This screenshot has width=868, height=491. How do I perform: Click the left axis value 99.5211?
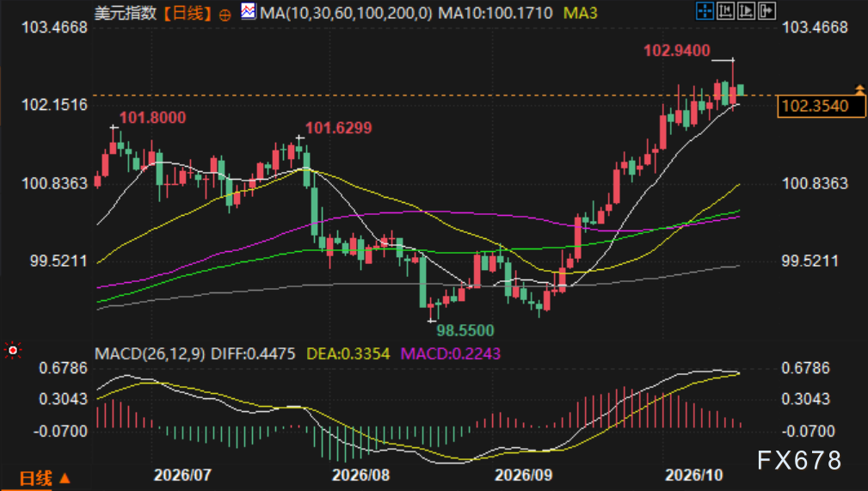(58, 261)
